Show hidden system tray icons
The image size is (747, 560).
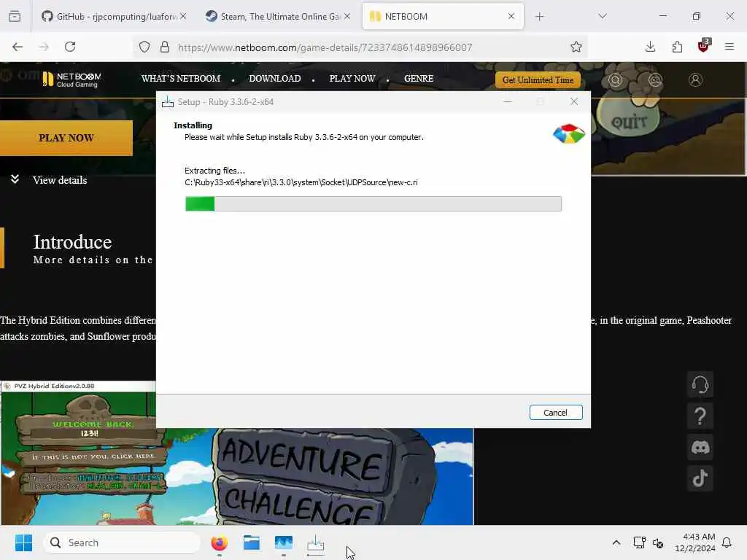pos(616,542)
